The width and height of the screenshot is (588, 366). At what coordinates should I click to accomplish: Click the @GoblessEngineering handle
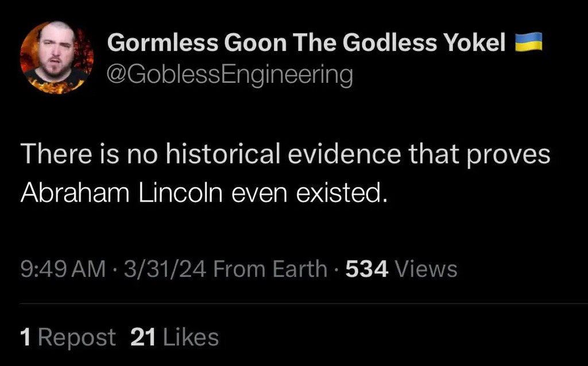click(230, 75)
